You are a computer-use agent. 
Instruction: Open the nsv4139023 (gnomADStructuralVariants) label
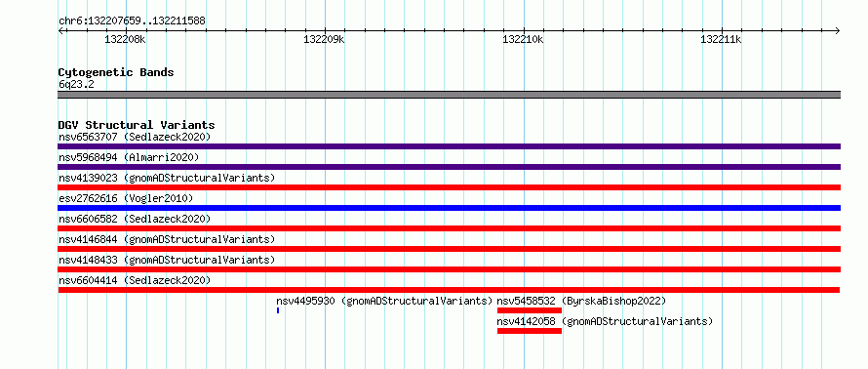click(x=167, y=178)
